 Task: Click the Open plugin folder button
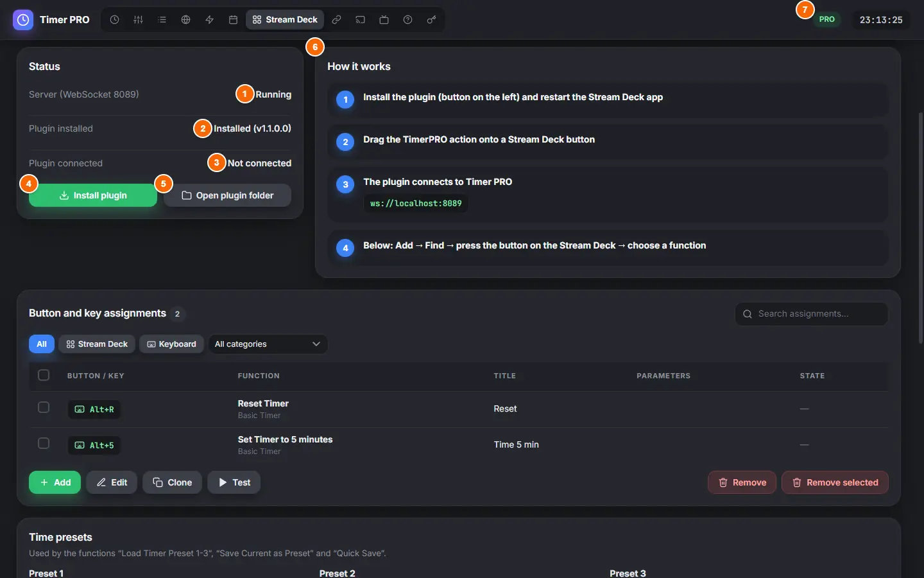click(227, 195)
